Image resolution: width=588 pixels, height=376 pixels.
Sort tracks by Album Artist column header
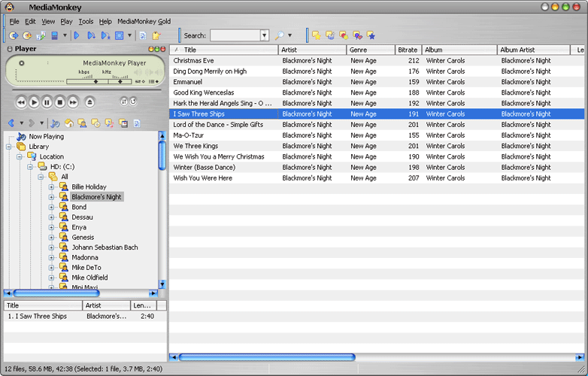click(533, 50)
